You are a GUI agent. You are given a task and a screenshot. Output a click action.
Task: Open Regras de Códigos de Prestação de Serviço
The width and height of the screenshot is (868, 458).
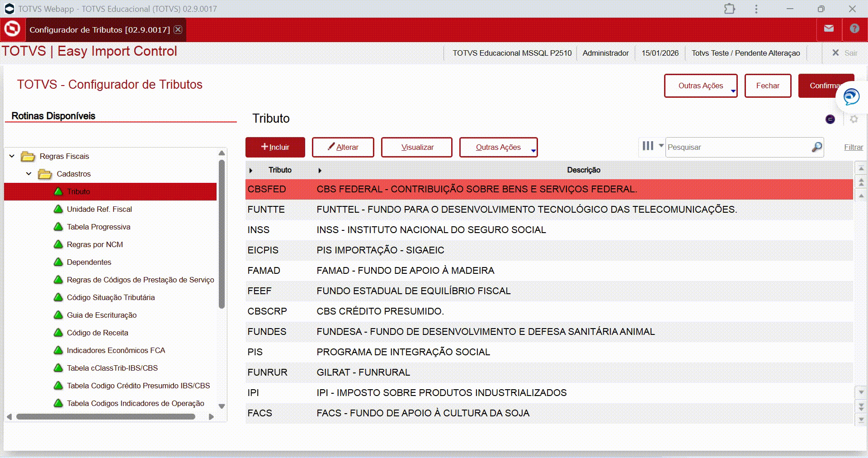coord(141,280)
